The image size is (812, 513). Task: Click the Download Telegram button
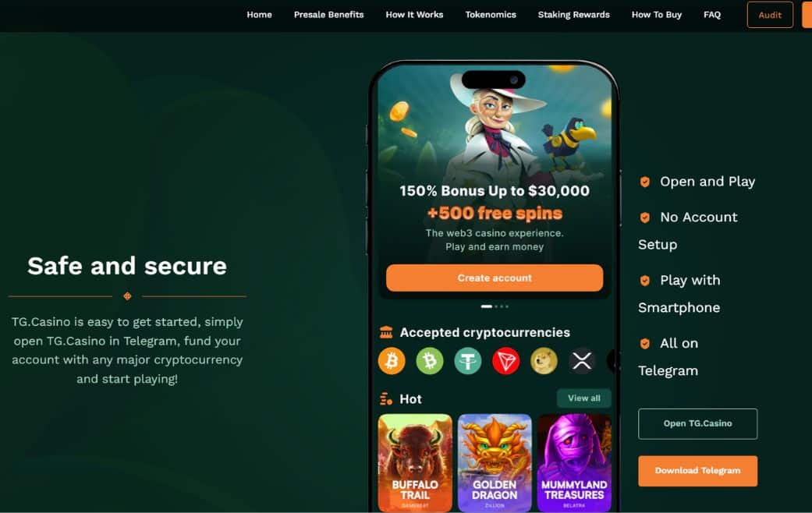(x=697, y=471)
